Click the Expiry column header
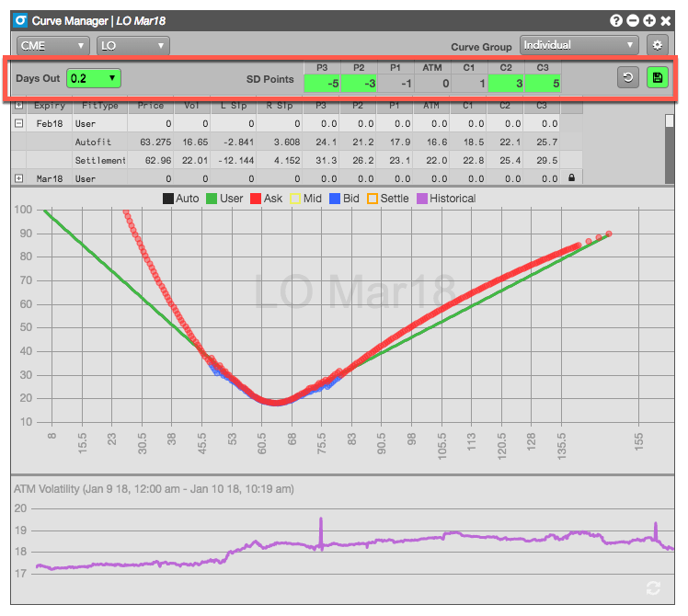 50,106
